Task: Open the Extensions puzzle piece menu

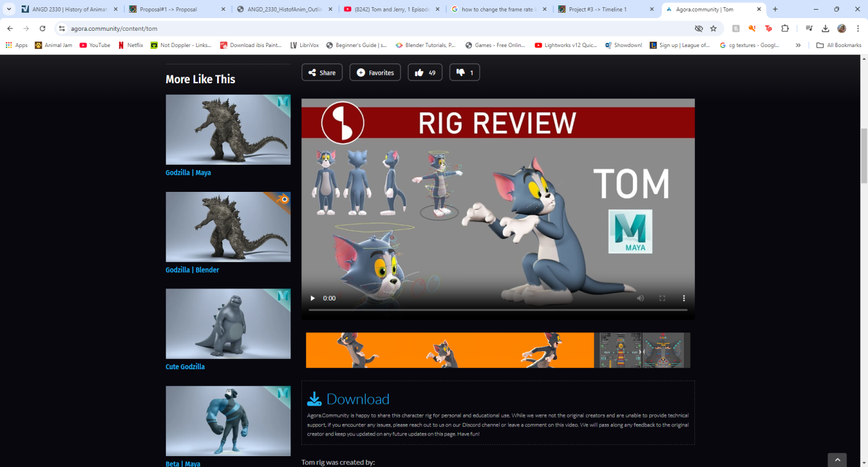Action: [785, 28]
